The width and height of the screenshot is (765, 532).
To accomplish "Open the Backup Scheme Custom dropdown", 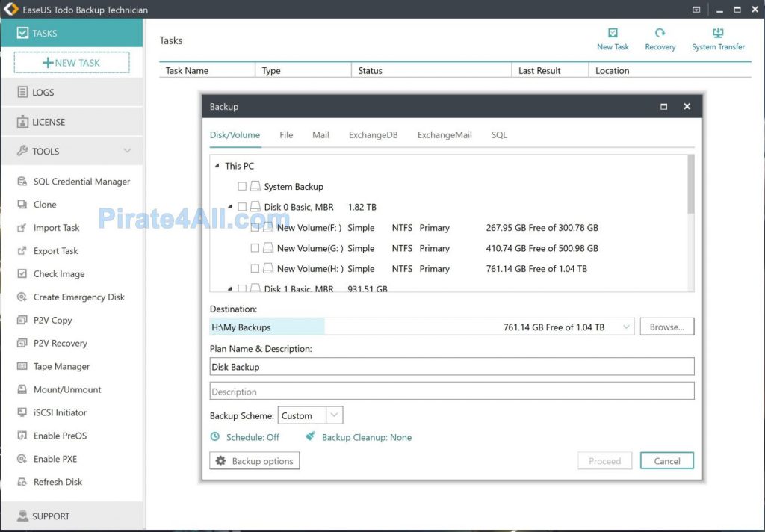I will tap(334, 416).
